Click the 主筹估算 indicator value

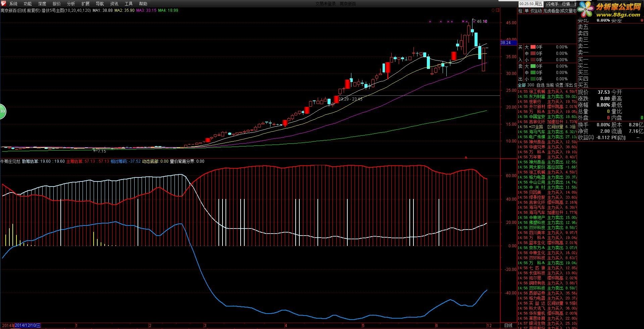[x=88, y=161]
